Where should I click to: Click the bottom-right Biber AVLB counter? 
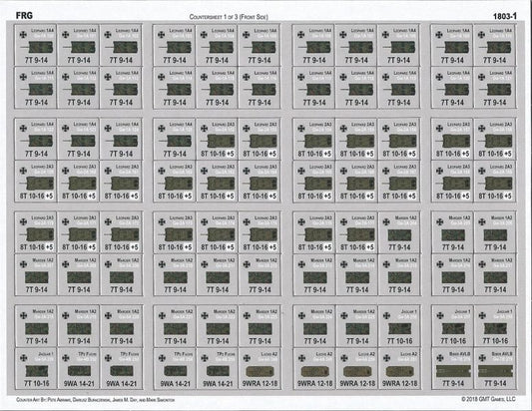click(x=495, y=369)
